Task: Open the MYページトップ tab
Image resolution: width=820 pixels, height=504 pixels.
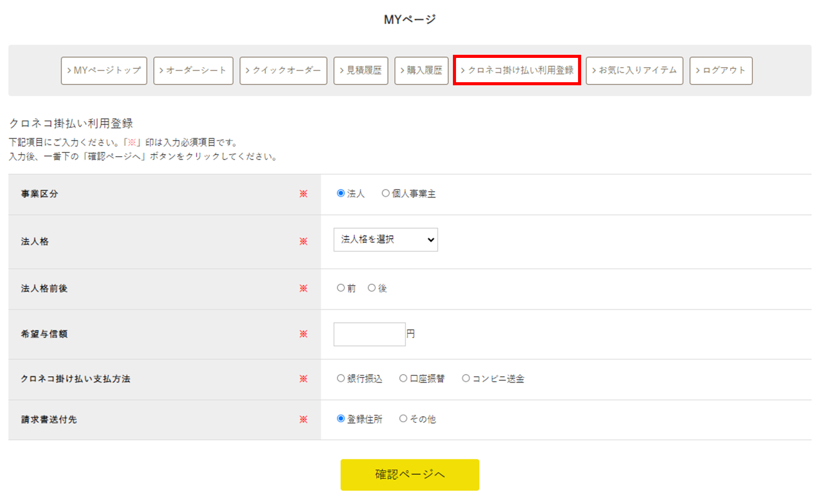Action: click(104, 70)
